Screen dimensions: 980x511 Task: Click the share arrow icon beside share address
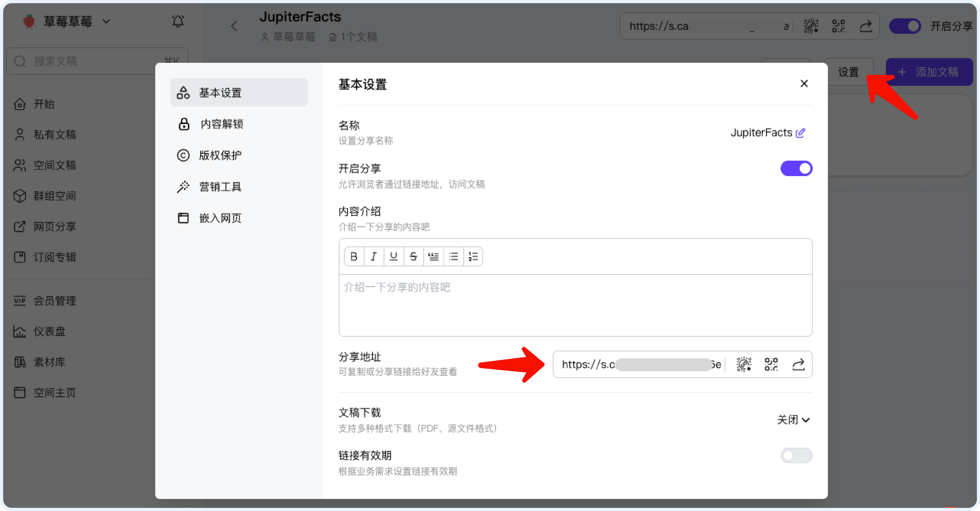coord(798,364)
